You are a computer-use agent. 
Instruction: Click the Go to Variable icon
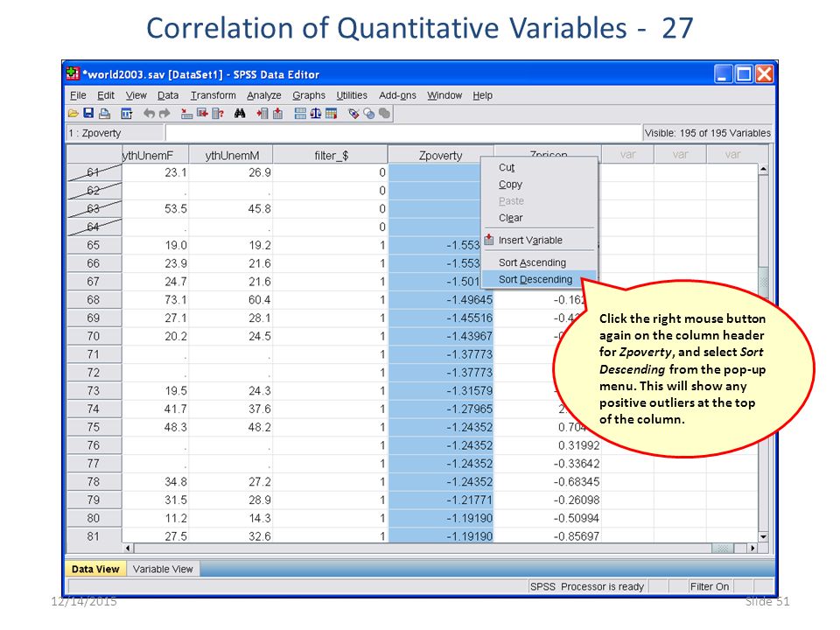(202, 114)
